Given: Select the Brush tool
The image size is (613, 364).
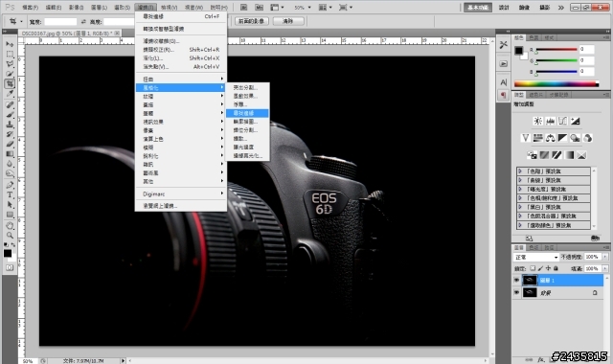Looking at the screenshot, I should click(10, 115).
